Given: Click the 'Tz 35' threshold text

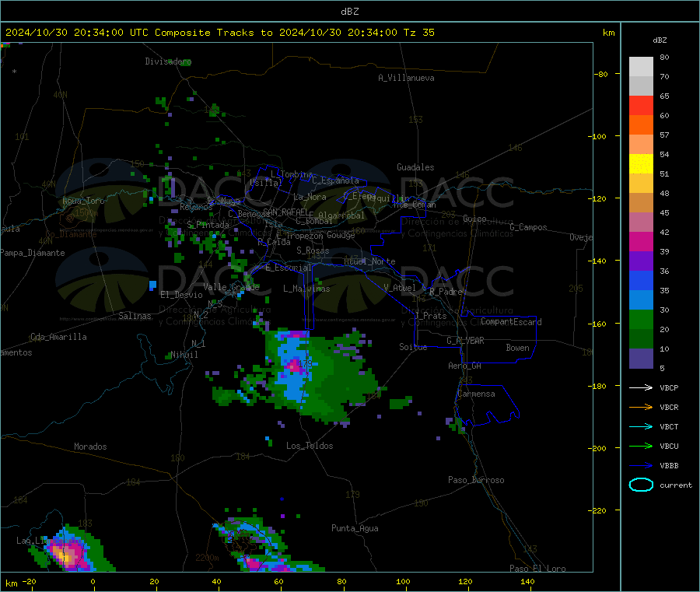Looking at the screenshot, I should [418, 33].
